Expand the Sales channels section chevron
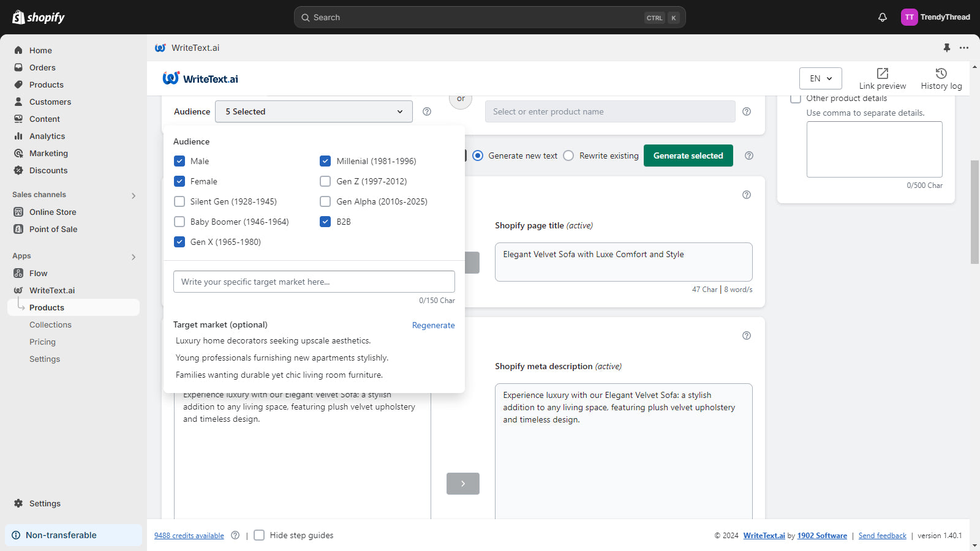The image size is (980, 551). 134,196
